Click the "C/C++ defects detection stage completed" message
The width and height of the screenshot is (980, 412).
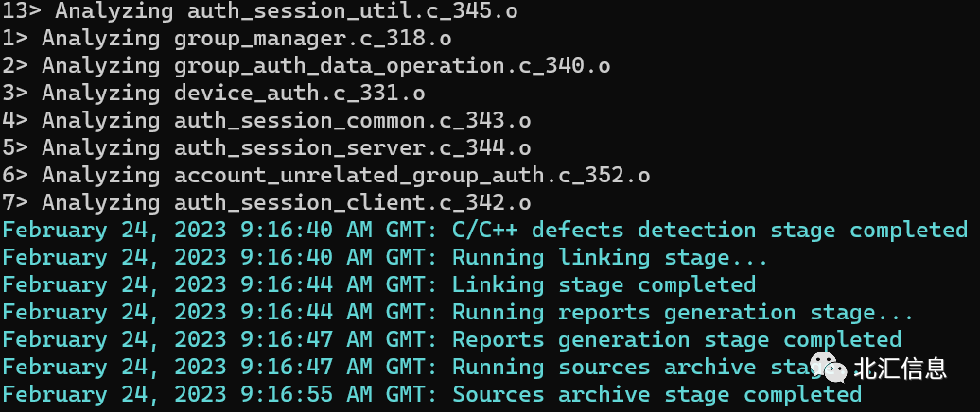tap(709, 231)
